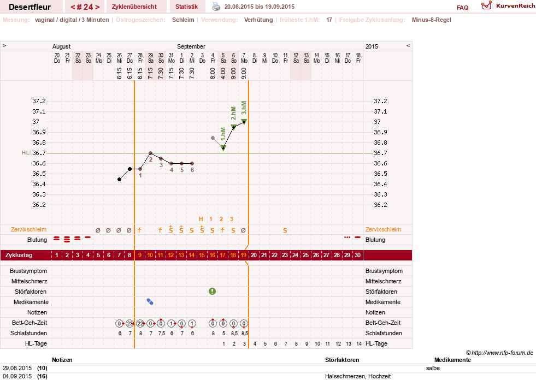Click the left Störfaktoren row label

[31, 292]
